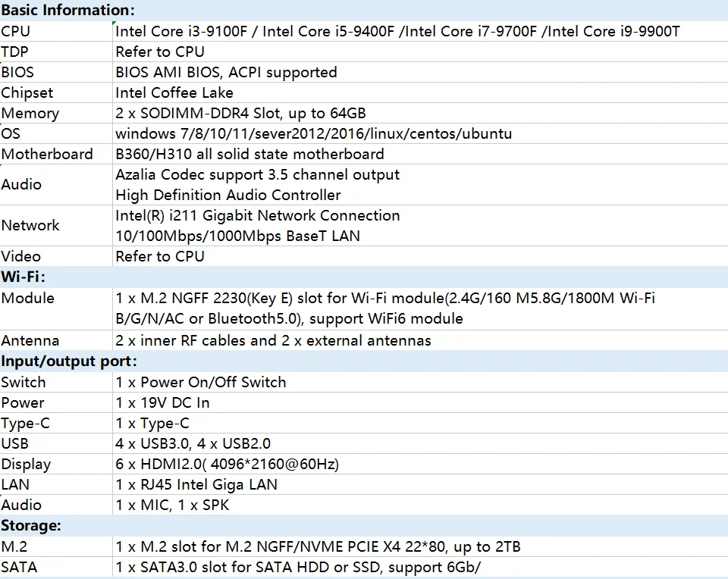
Task: Click the Display label cell
Action: tap(55, 464)
